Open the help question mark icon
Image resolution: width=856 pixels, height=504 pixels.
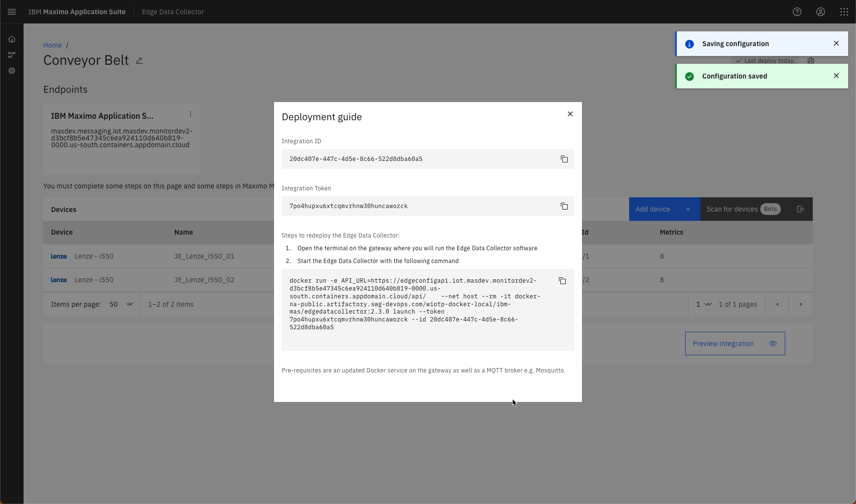click(x=797, y=12)
